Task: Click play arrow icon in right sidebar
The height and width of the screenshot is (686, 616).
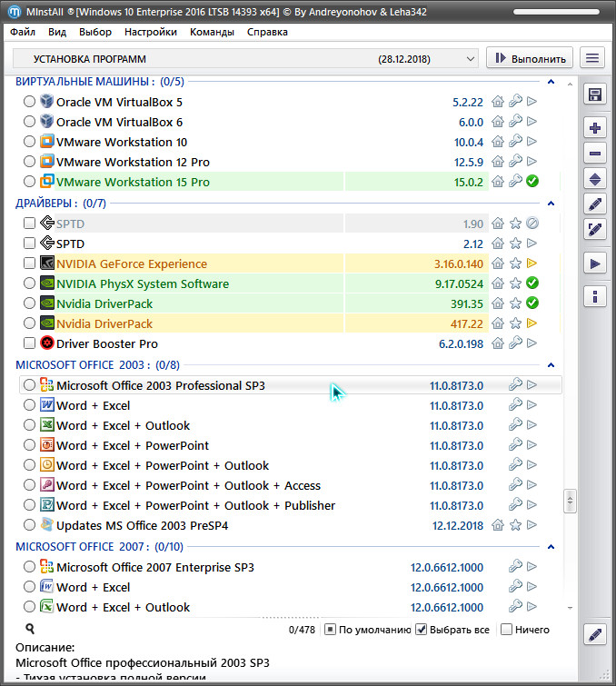Action: (595, 263)
